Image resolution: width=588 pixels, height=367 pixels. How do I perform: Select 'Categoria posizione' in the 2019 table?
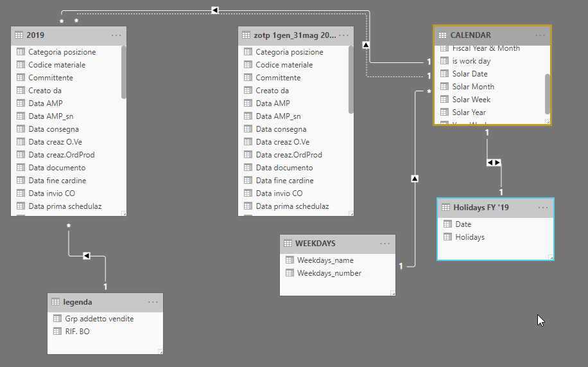(x=62, y=52)
